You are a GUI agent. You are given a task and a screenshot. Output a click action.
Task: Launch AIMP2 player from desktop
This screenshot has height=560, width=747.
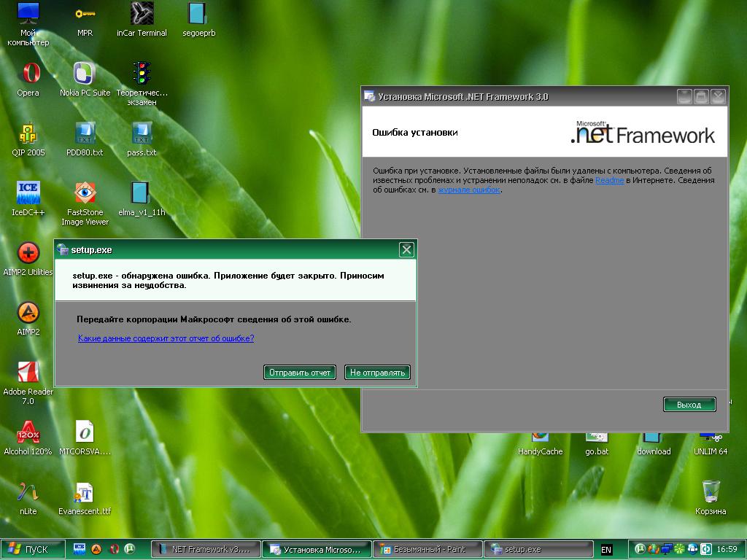[28, 314]
